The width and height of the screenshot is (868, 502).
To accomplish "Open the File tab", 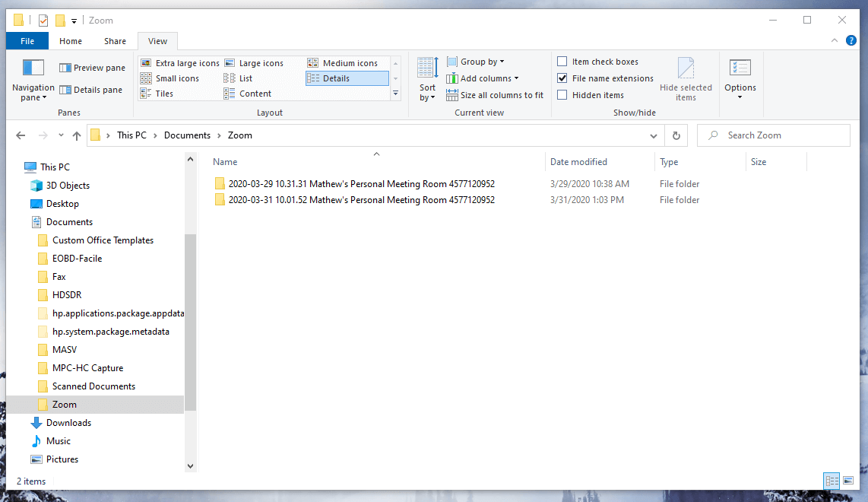I will (27, 41).
